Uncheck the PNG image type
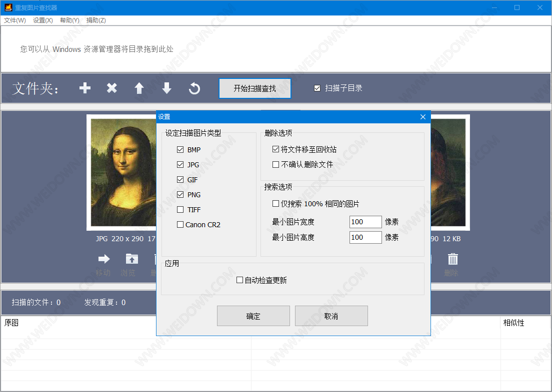Image resolution: width=552 pixels, height=392 pixels. click(x=180, y=194)
